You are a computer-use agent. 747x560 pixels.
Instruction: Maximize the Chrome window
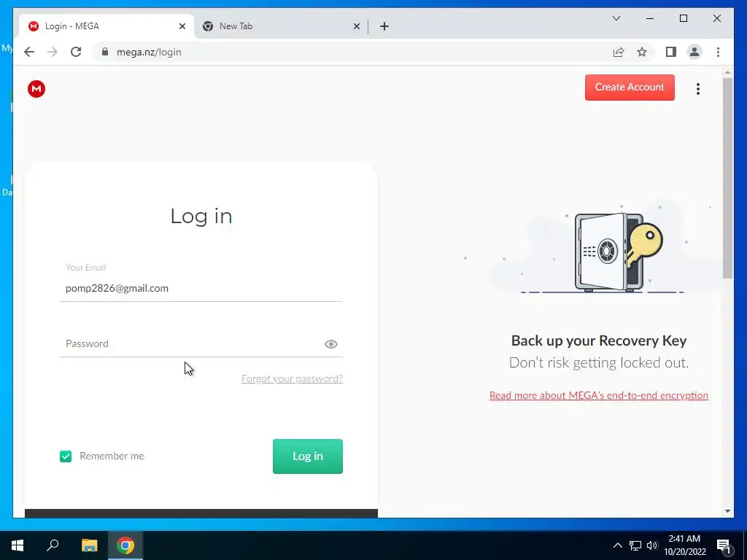(683, 18)
